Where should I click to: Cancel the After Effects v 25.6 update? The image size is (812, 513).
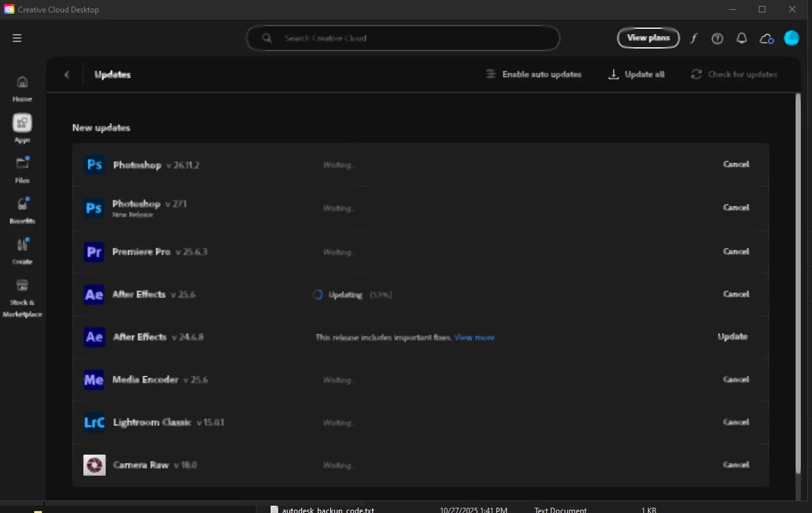click(x=736, y=294)
